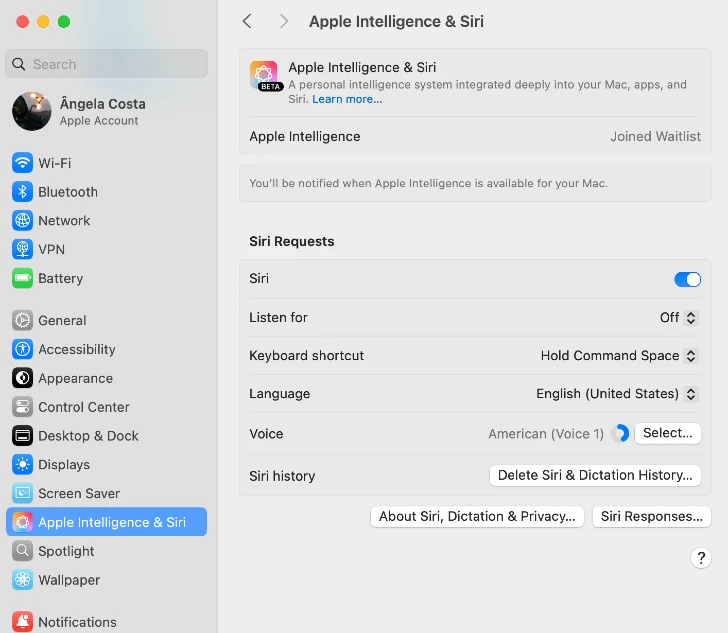
Task: Click the Siri Requests heading
Action: (x=292, y=241)
